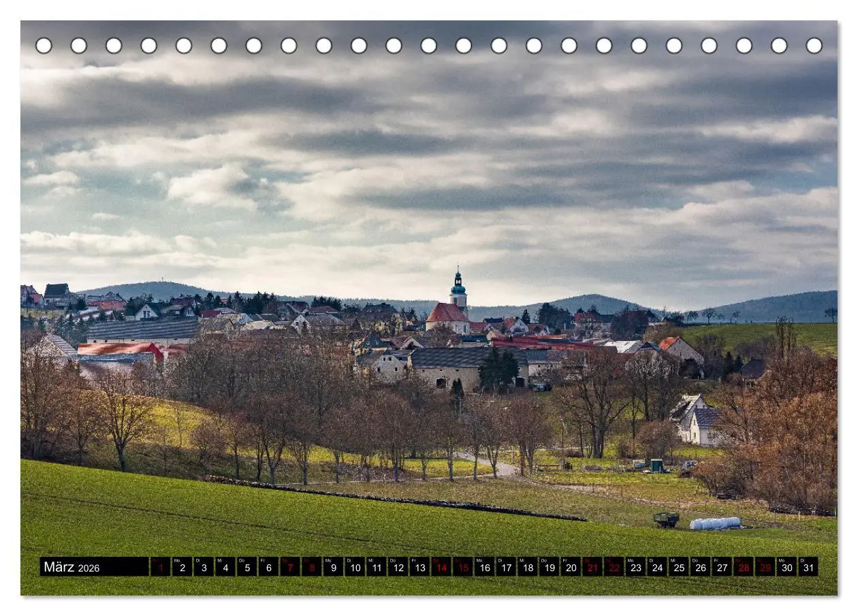Select Monday 9 in the calendar strip
The width and height of the screenshot is (858, 616).
click(x=333, y=567)
